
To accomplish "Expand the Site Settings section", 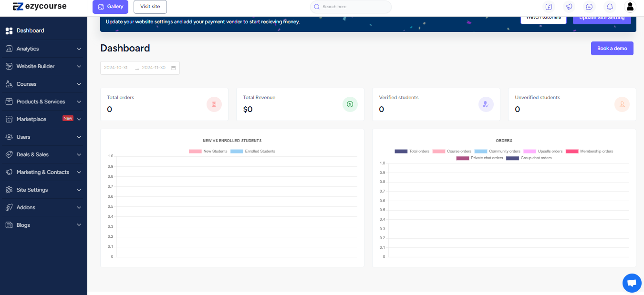I will click(x=43, y=190).
